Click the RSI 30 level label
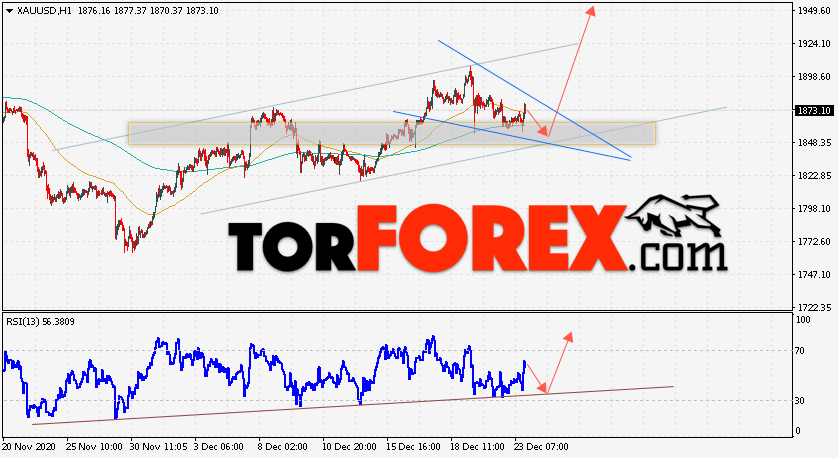Screen dimensions: 838x458 point(800,401)
